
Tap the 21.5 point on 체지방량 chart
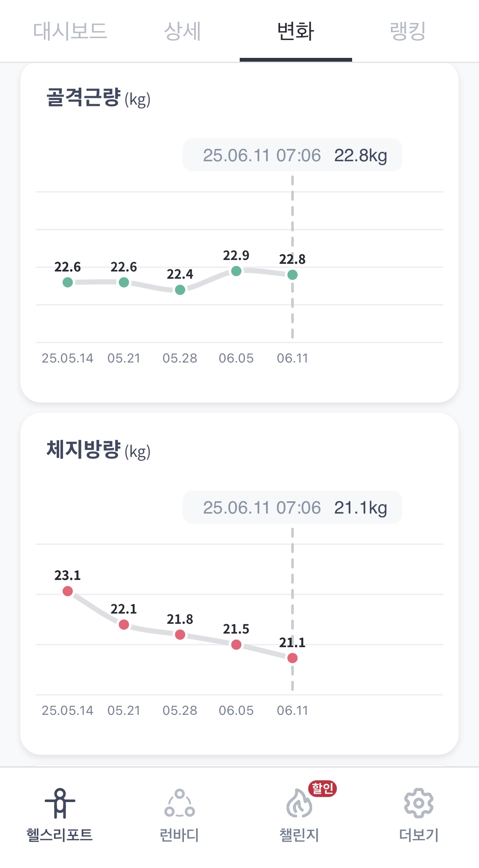pyautogui.click(x=236, y=645)
